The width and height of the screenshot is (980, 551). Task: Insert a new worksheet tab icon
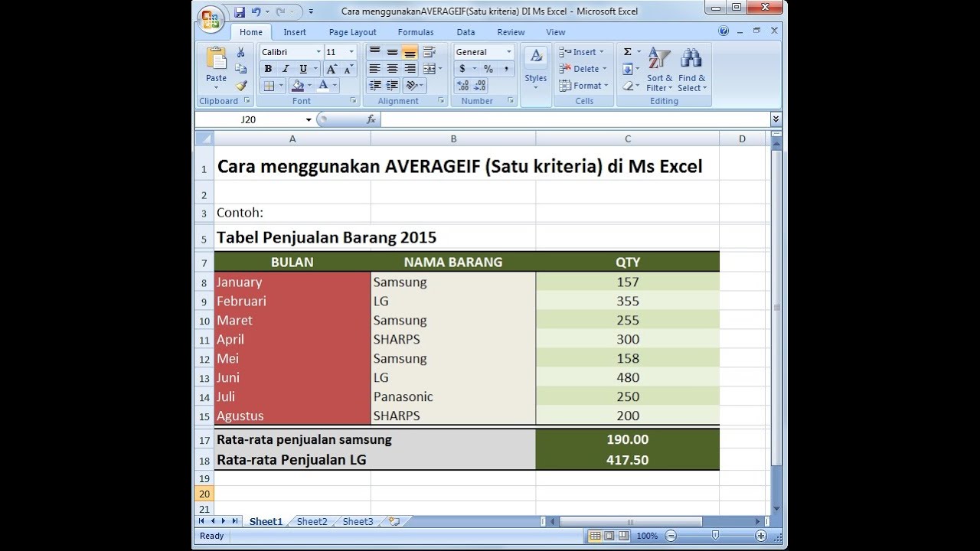[x=394, y=521]
